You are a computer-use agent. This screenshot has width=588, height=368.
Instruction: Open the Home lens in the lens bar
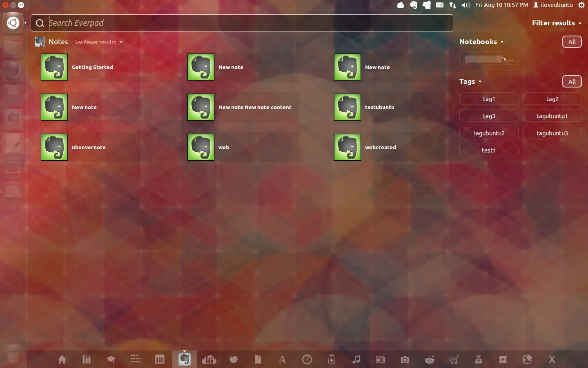pos(62,359)
